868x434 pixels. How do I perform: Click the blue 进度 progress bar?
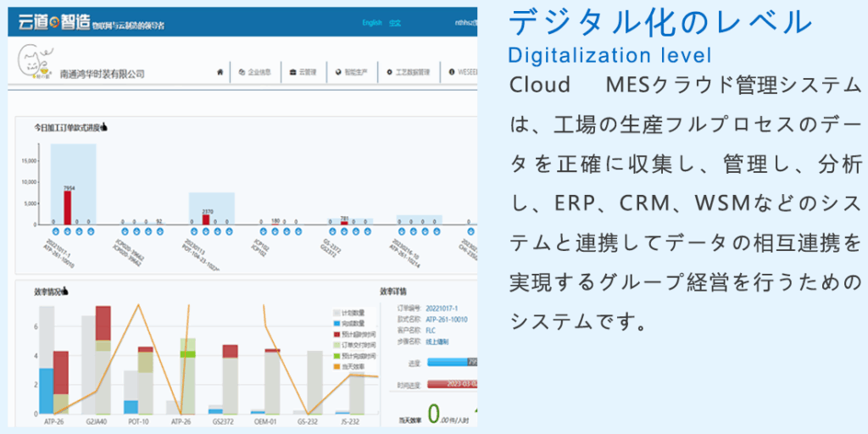452,363
